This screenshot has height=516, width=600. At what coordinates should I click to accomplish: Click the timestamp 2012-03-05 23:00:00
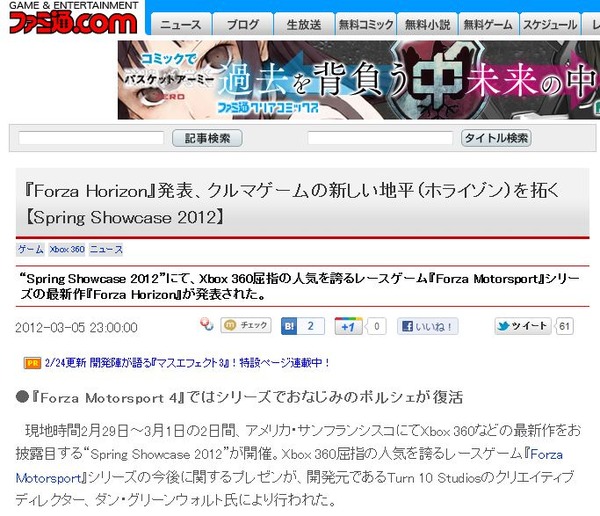click(x=77, y=328)
